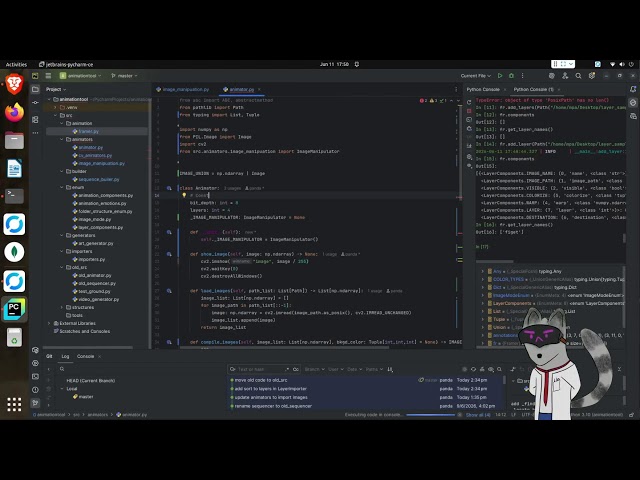Expand the .venv folder

click(x=55, y=107)
